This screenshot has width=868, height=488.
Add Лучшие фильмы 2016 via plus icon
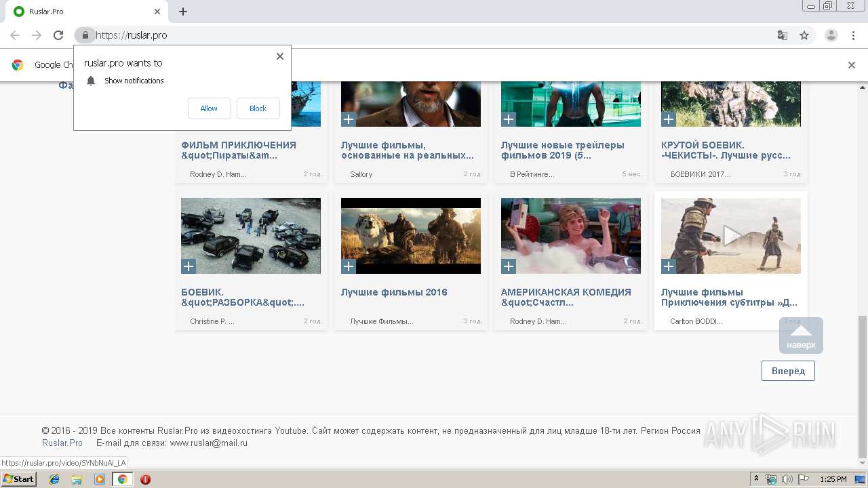tap(349, 266)
